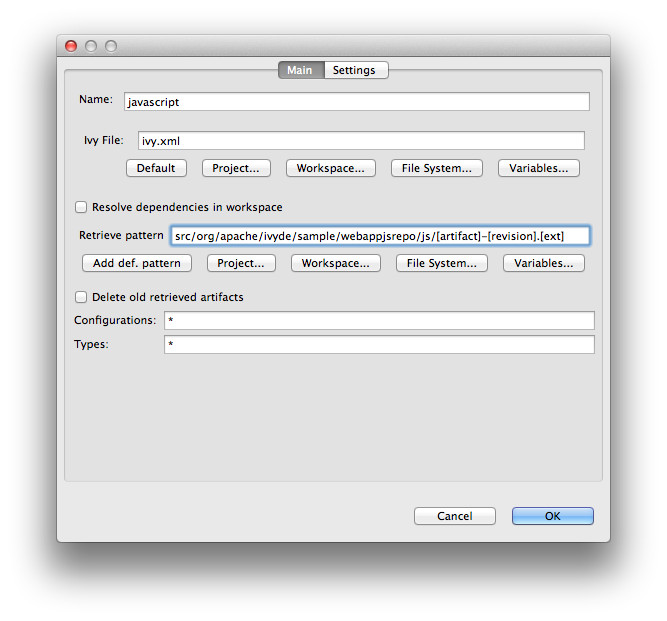Click the Add def. pattern button
This screenshot has height=621, width=667.
click(x=136, y=263)
